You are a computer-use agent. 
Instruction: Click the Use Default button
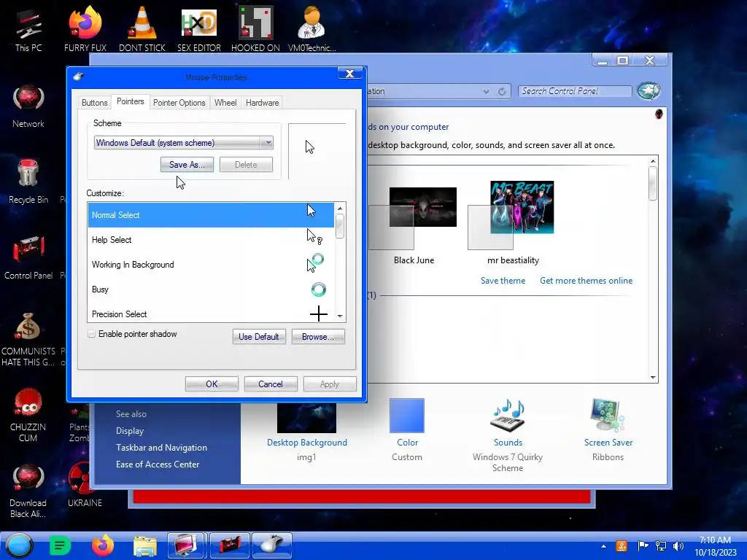tap(259, 337)
